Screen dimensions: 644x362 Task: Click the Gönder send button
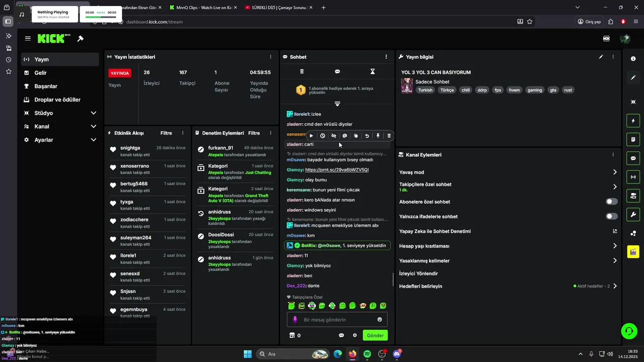(375, 335)
